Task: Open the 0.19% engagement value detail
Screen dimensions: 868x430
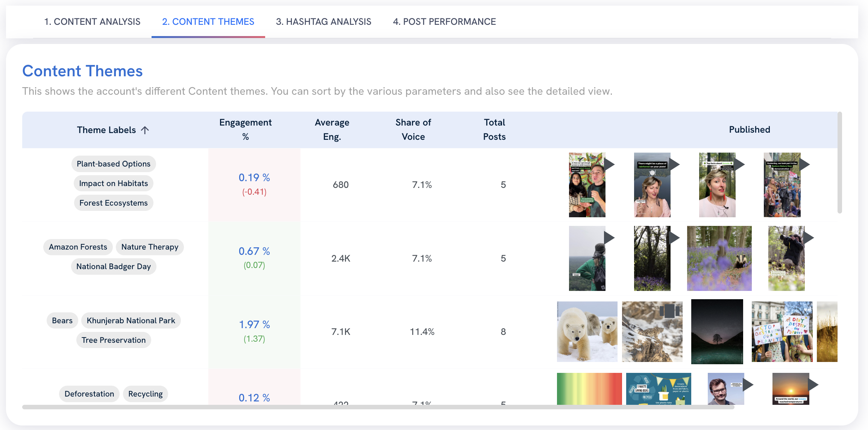Action: point(255,177)
